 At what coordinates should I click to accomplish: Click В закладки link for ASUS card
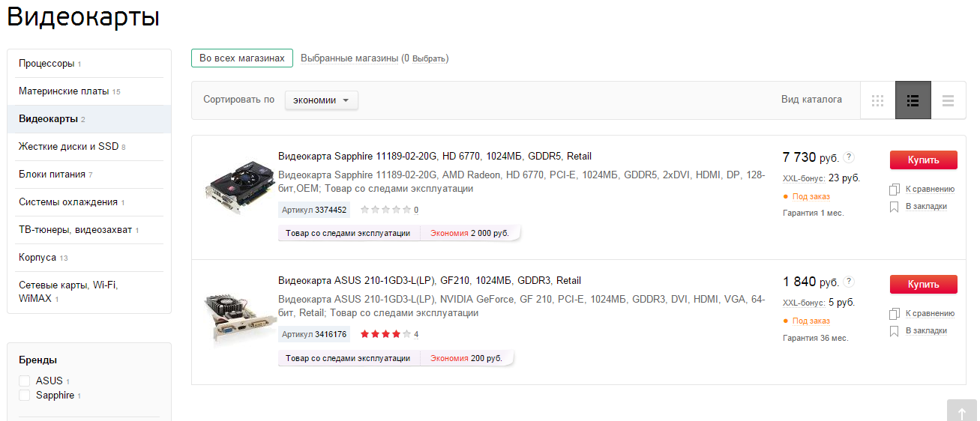tap(926, 331)
